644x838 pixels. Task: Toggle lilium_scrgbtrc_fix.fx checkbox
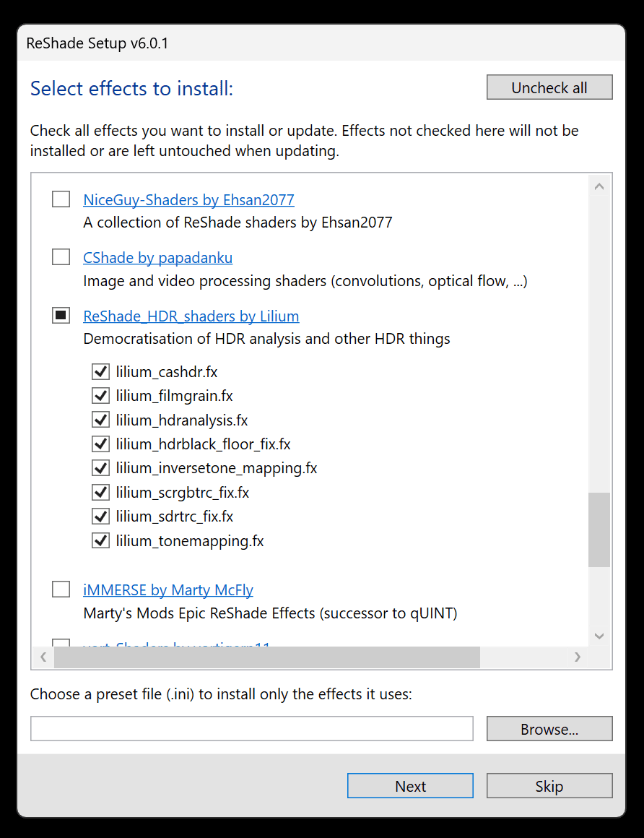click(100, 492)
